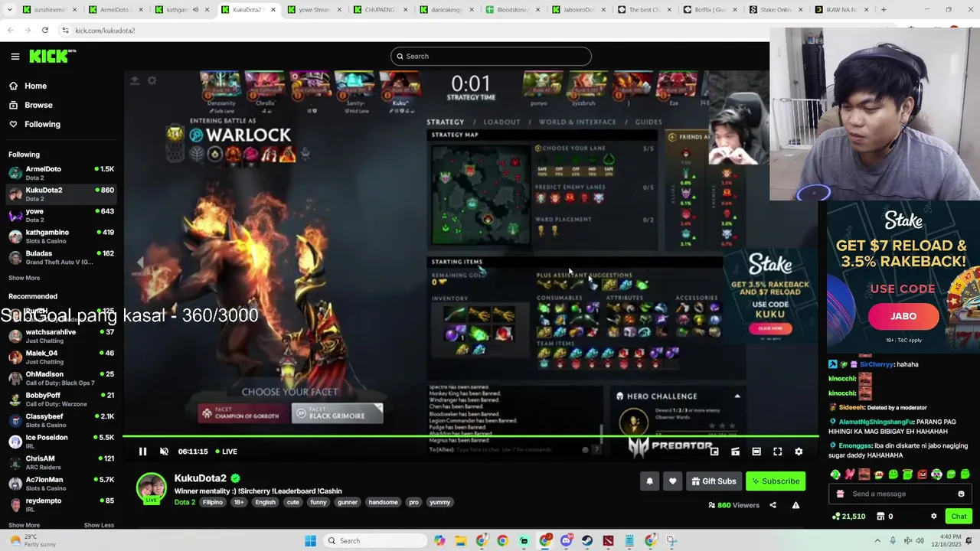Unmute the stream volume icon

(x=164, y=452)
